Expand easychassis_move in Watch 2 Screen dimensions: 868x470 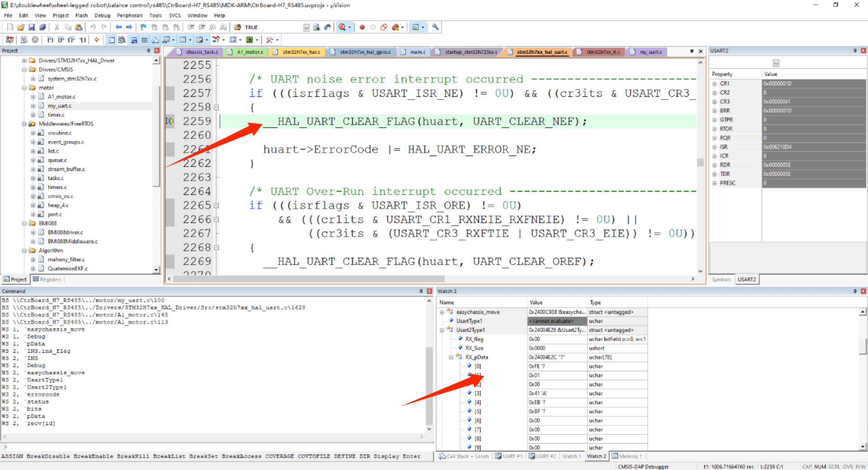click(442, 312)
